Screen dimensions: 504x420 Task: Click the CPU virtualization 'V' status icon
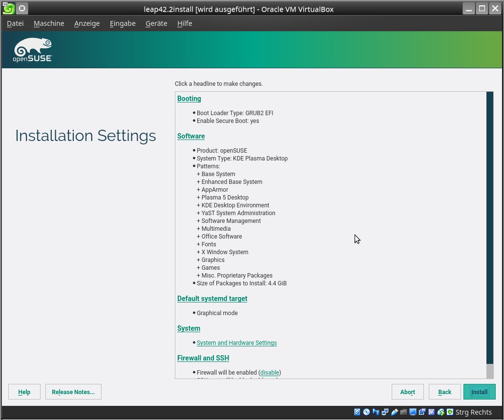[431, 412]
